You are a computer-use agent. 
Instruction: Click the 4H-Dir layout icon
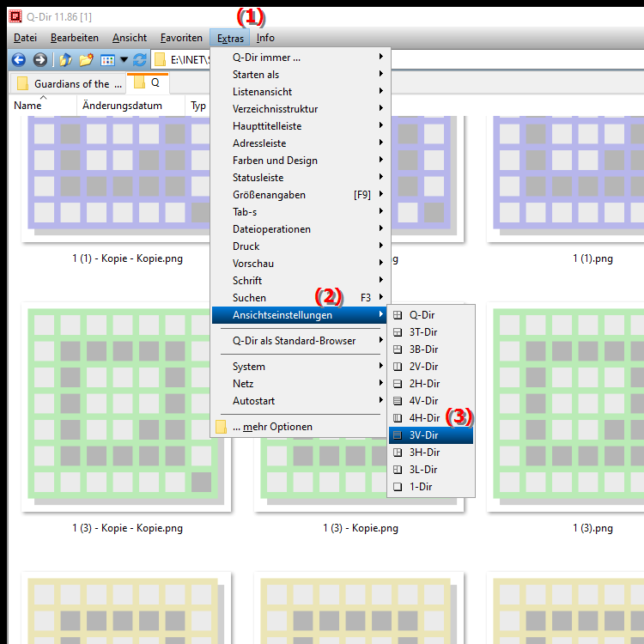click(398, 418)
